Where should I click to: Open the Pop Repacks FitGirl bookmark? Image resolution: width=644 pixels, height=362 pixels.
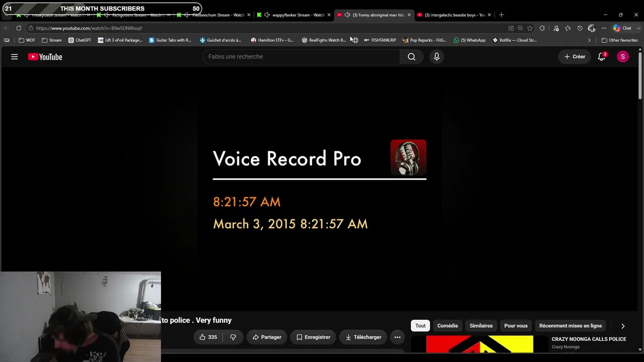[425, 40]
